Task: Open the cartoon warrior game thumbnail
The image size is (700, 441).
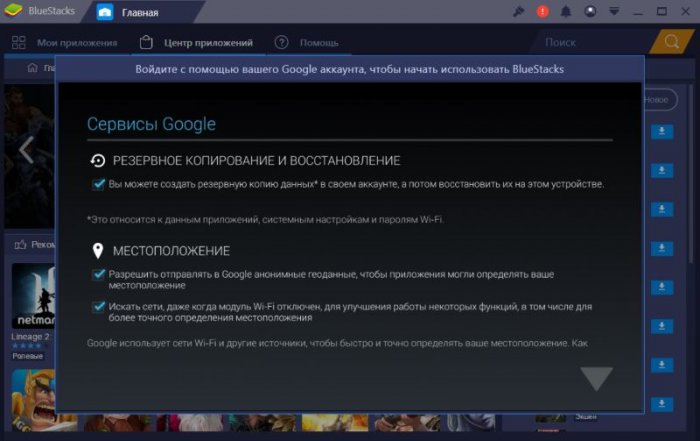Action: coord(33,400)
